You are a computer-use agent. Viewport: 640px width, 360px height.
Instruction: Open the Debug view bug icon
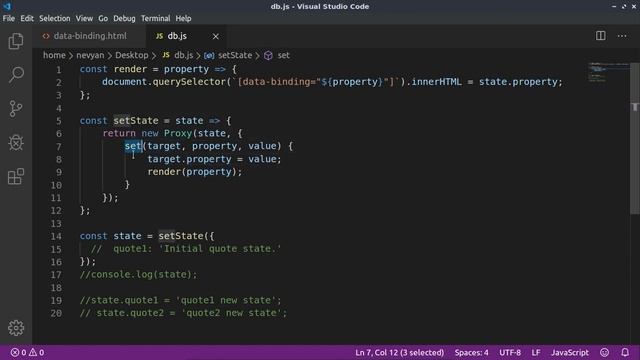click(16, 142)
